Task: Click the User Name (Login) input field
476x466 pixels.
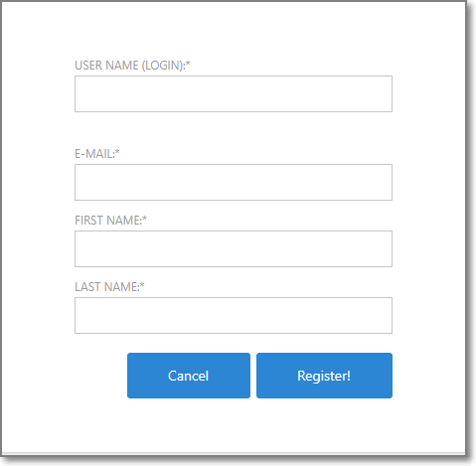Action: (234, 93)
